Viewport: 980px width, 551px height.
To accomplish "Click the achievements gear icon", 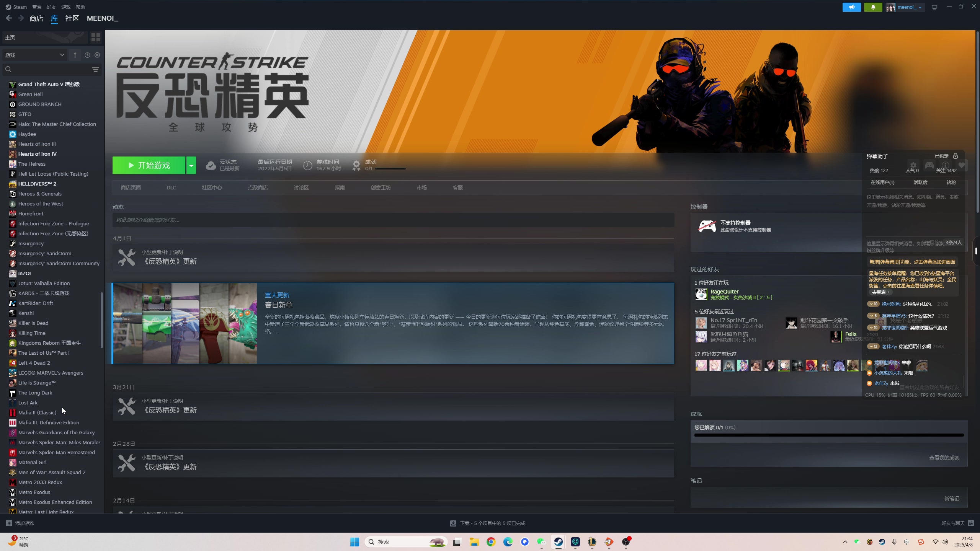I will pyautogui.click(x=356, y=165).
